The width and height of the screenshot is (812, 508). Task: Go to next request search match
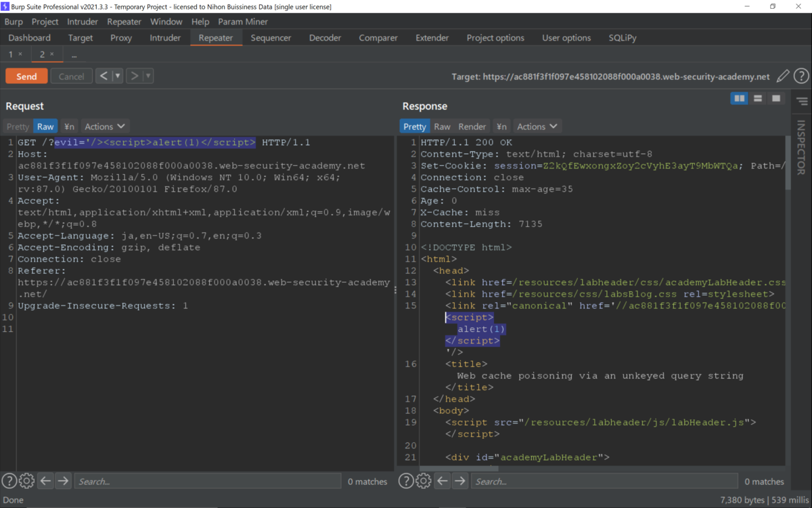tap(63, 481)
